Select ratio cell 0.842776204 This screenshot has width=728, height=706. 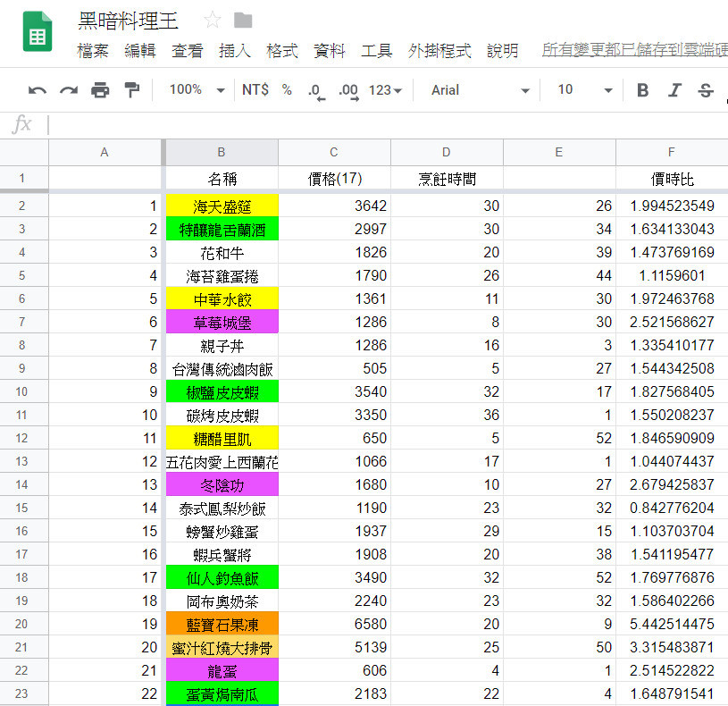(672, 508)
